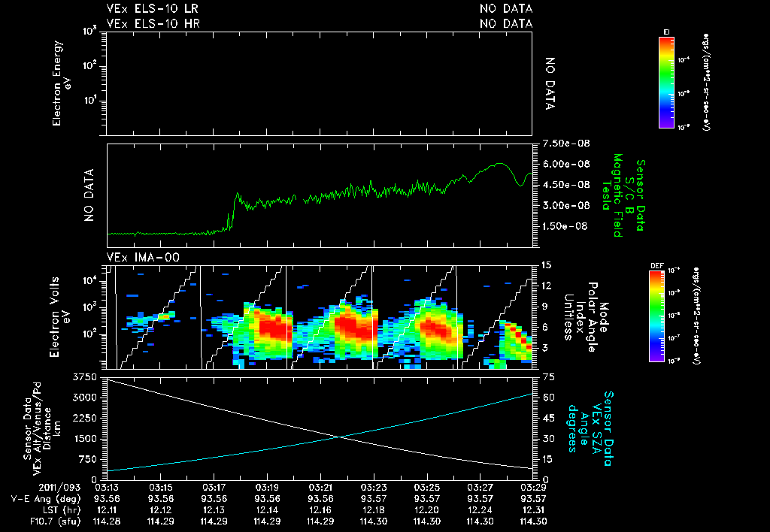The height and width of the screenshot is (532, 770).
Task: Click the green Magnetic Field Tesla label
Action: 612,195
